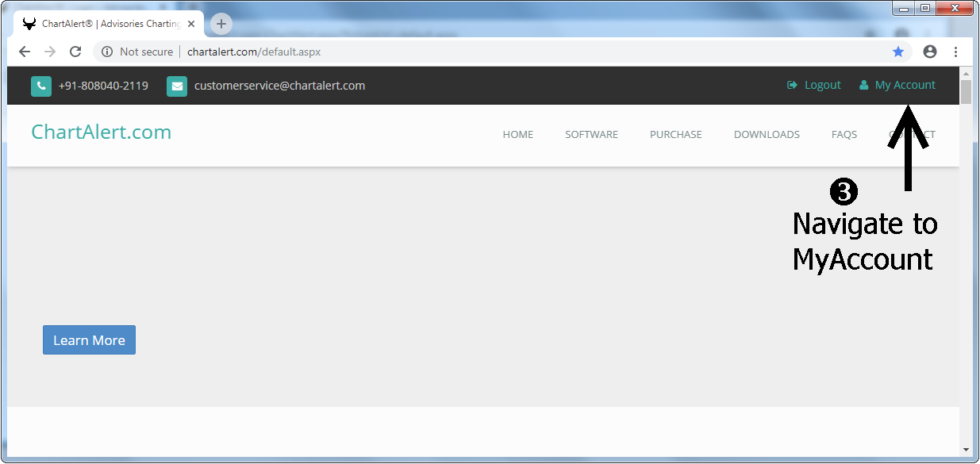Image resolution: width=980 pixels, height=464 pixels.
Task: Click the ChartAlert tab favicon
Action: click(x=29, y=24)
